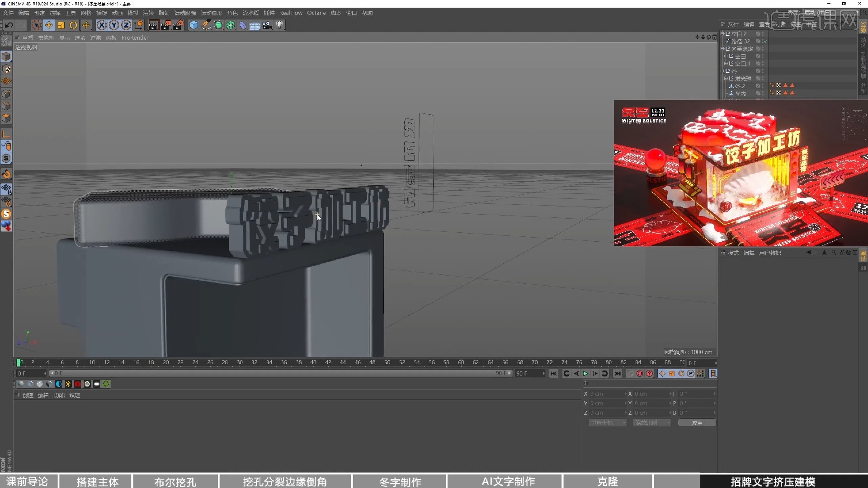The height and width of the screenshot is (488, 868).
Task: Toggle visibility dots for 发光球
Action: [x=763, y=79]
